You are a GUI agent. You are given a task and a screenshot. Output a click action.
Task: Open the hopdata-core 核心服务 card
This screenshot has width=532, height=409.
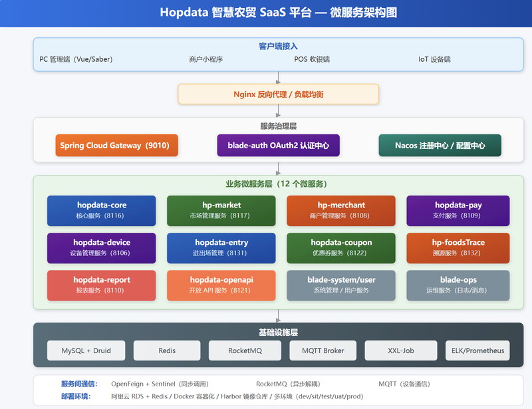point(102,211)
